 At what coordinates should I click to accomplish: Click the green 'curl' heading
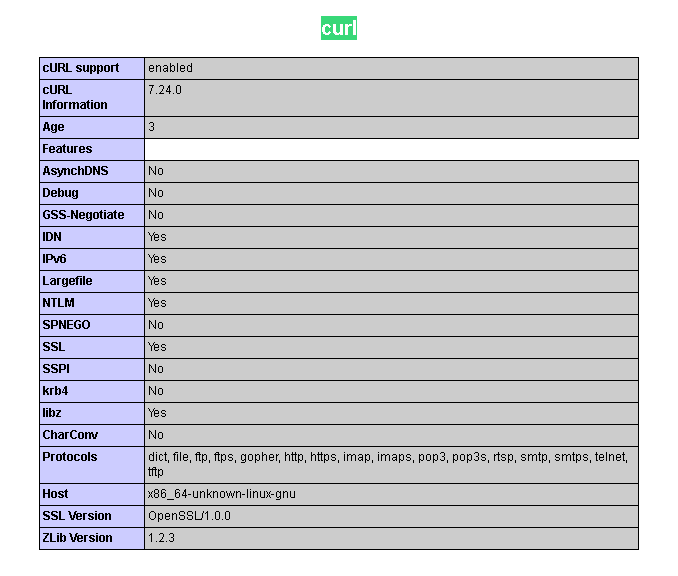(x=339, y=28)
